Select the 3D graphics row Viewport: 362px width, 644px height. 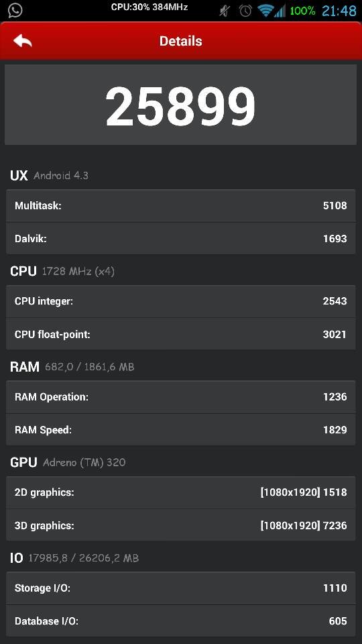180,525
